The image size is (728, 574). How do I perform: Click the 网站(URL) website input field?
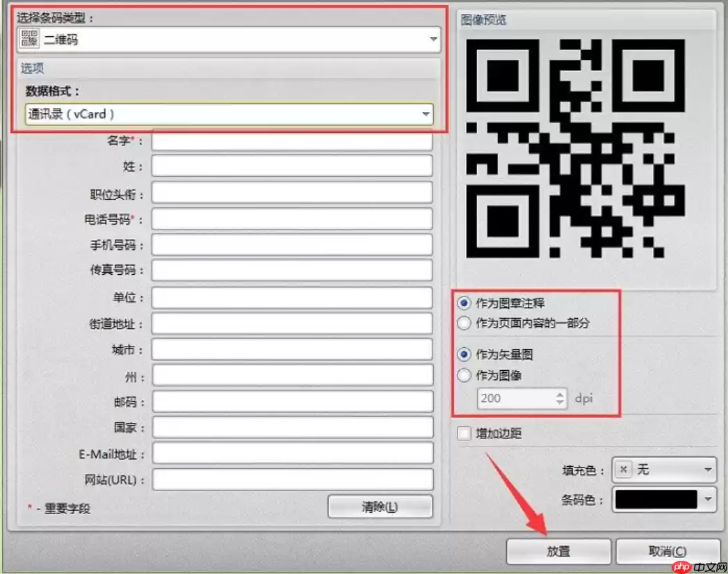coord(292,479)
